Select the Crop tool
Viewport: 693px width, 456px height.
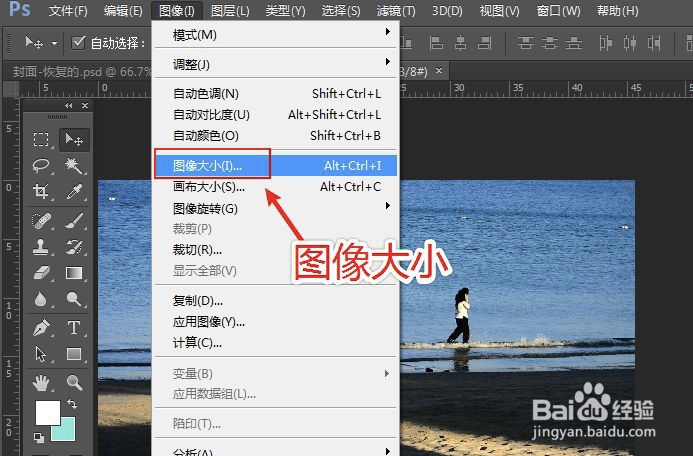pyautogui.click(x=41, y=191)
